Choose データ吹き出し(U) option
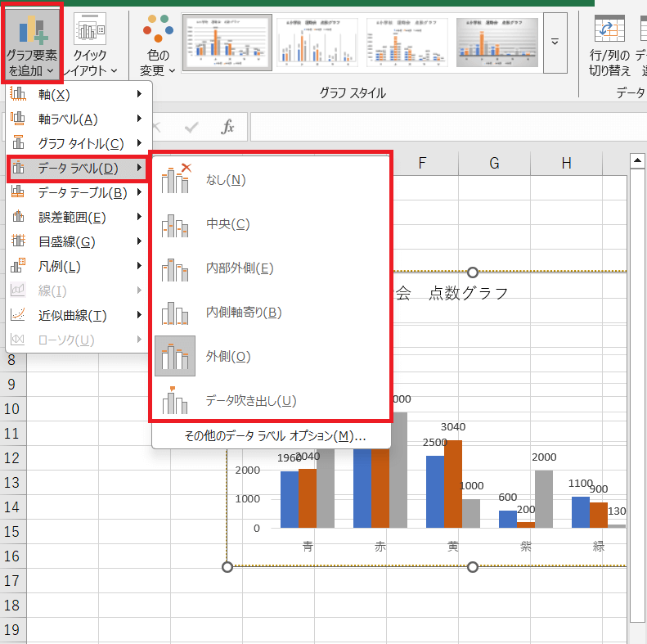 [x=272, y=400]
